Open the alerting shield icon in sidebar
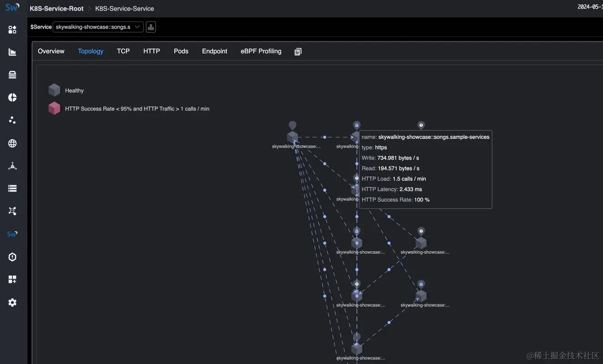 12,257
